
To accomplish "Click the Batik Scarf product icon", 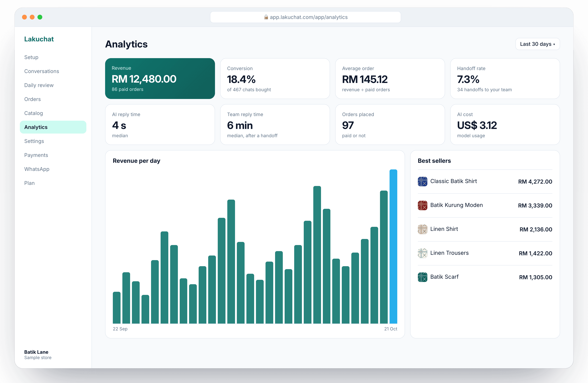I will pyautogui.click(x=422, y=277).
